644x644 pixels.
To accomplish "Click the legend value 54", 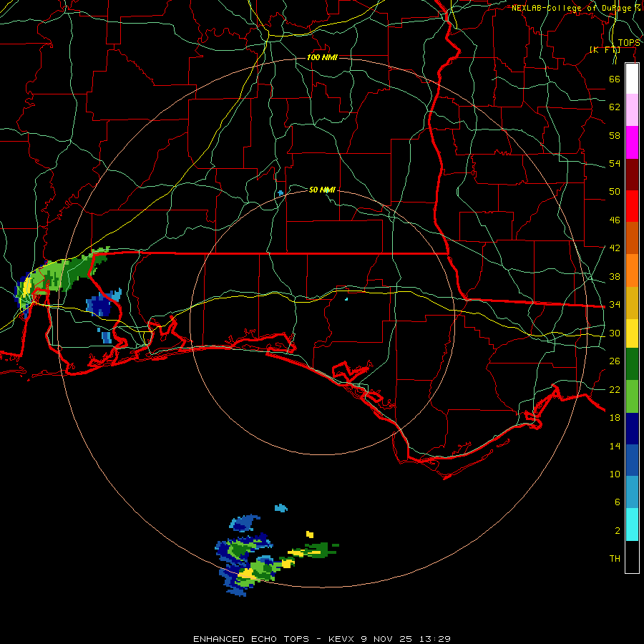I will pos(615,163).
